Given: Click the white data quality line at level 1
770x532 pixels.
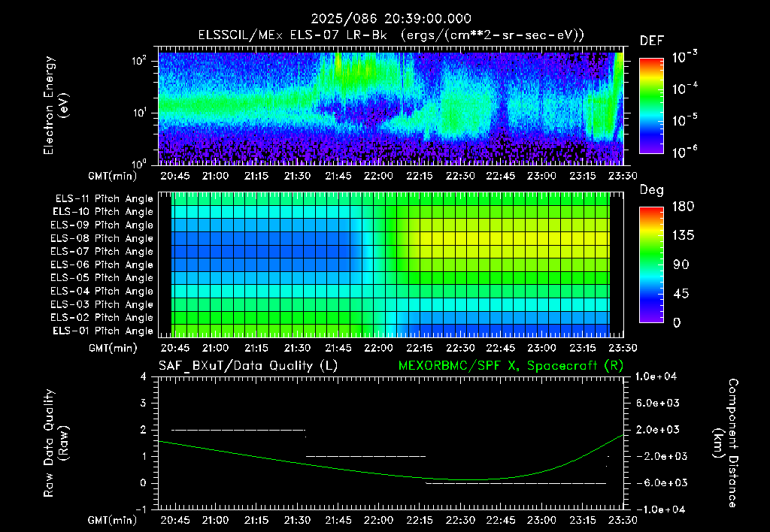Looking at the screenshot, I should click(x=366, y=456).
